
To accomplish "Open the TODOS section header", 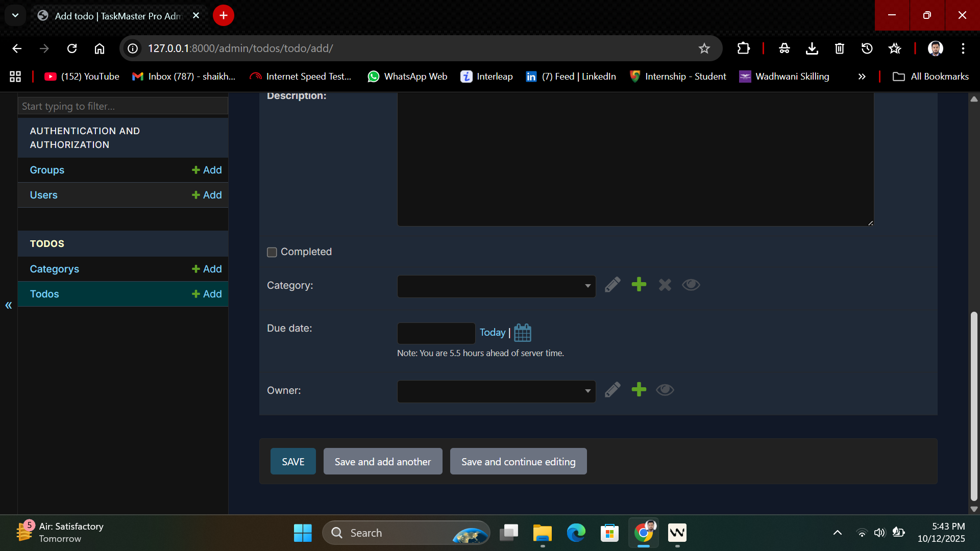I will (x=47, y=243).
